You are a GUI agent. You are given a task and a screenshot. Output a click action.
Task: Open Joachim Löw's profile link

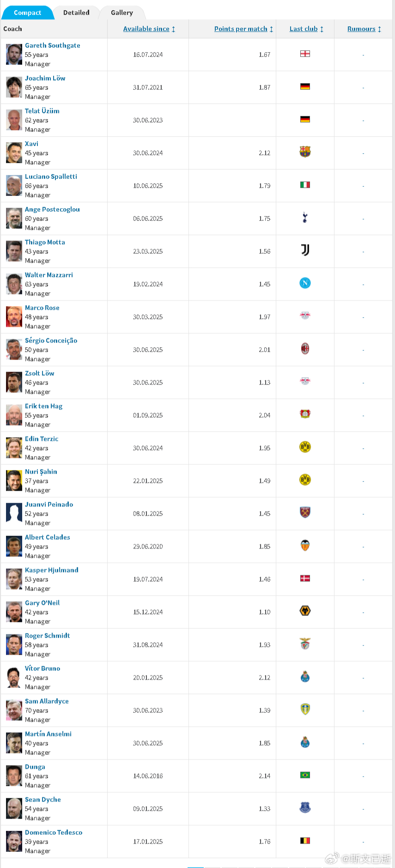click(45, 78)
